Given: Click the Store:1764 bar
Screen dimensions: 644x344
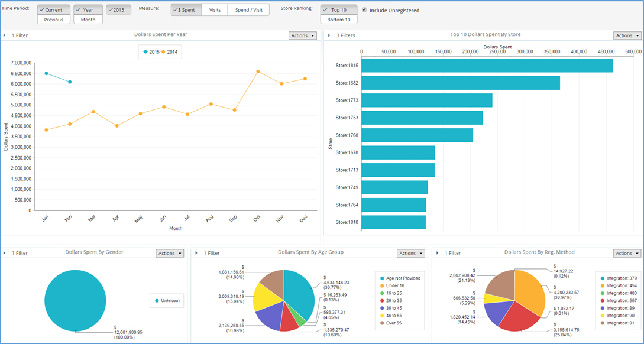Looking at the screenshot, I should click(x=394, y=205).
